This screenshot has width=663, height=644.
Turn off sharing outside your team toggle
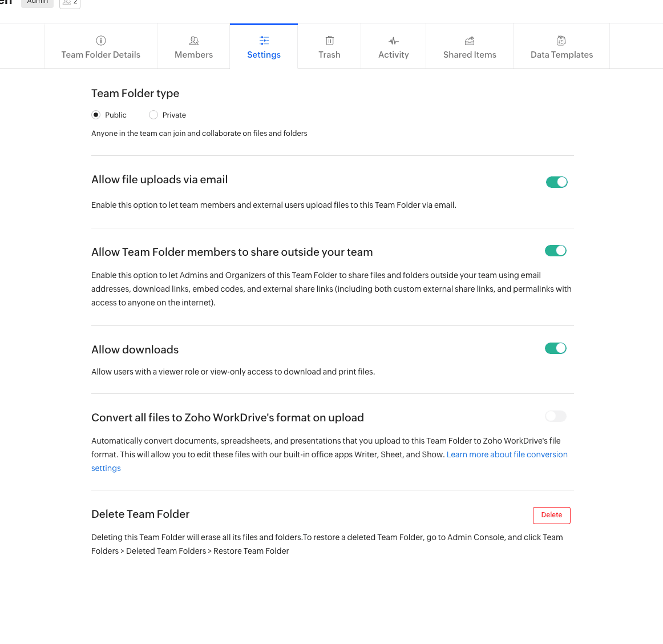[x=555, y=251]
